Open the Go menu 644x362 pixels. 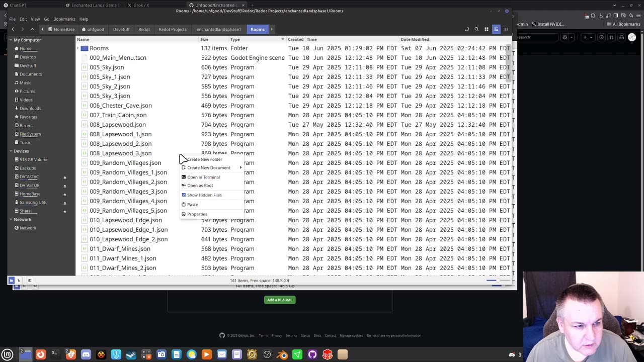[x=47, y=19]
